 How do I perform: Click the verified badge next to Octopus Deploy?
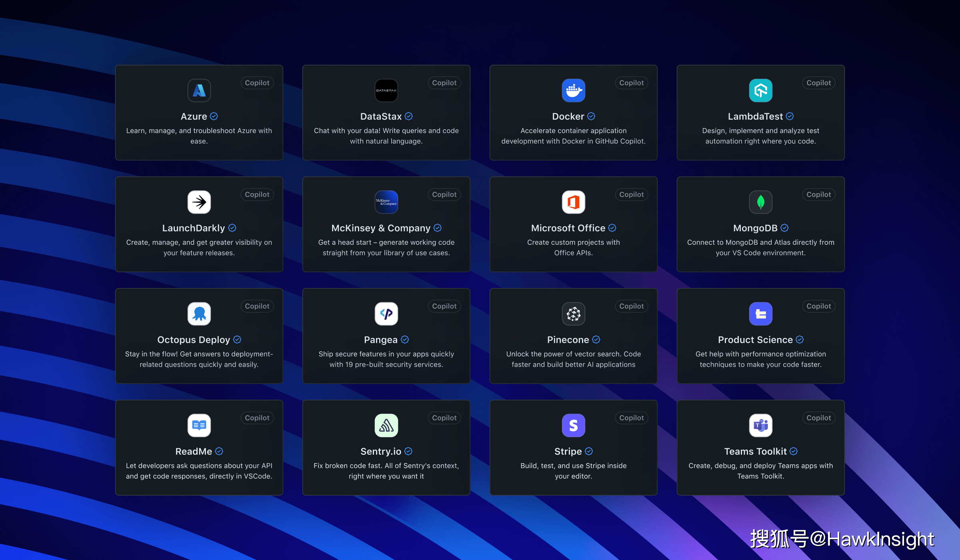click(237, 339)
